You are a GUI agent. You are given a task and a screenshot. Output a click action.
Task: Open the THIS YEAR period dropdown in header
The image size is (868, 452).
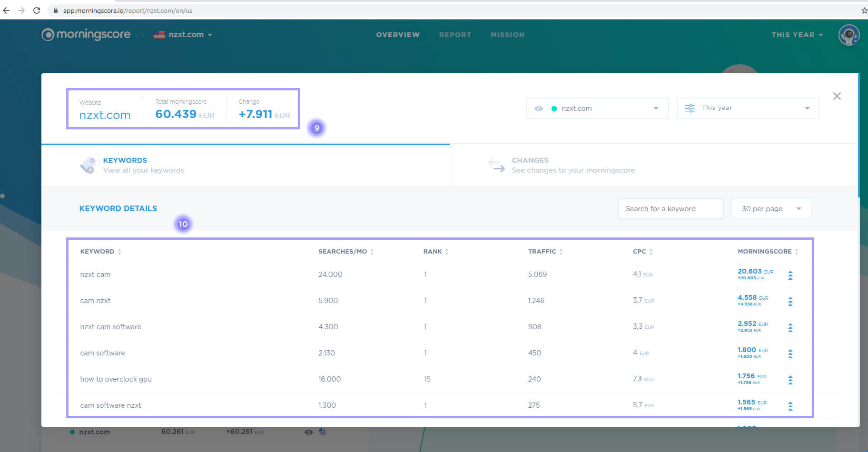pyautogui.click(x=797, y=35)
